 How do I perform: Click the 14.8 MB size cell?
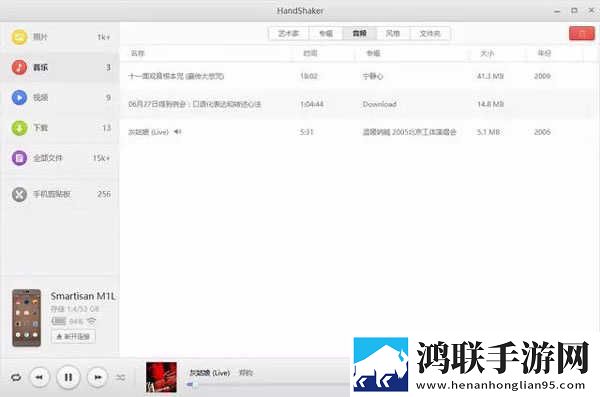pos(491,104)
